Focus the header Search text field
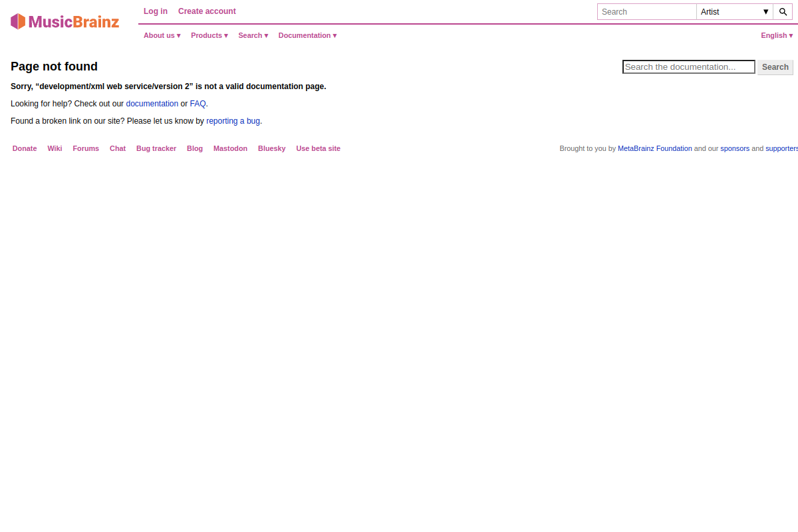Viewport: 798px width, 532px height. [x=647, y=12]
